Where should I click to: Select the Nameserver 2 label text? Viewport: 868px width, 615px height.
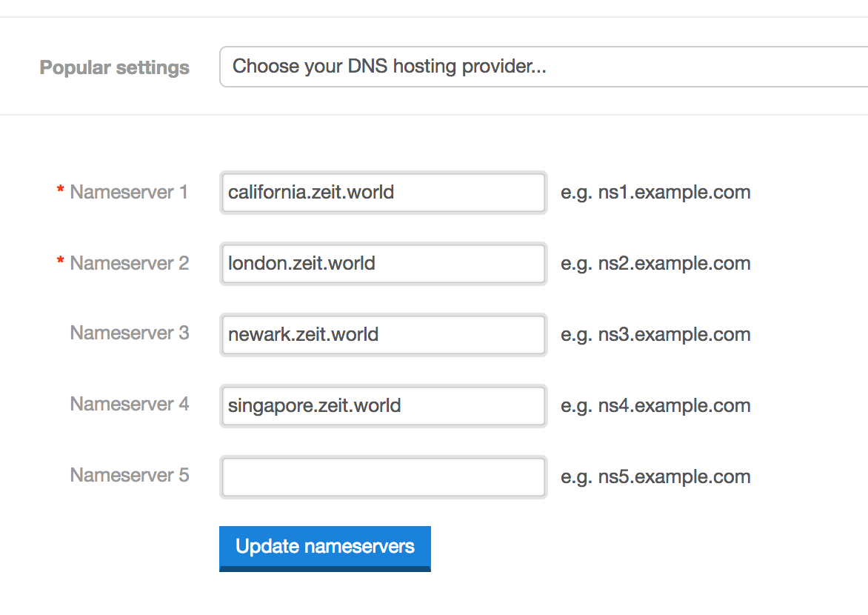pyautogui.click(x=129, y=264)
